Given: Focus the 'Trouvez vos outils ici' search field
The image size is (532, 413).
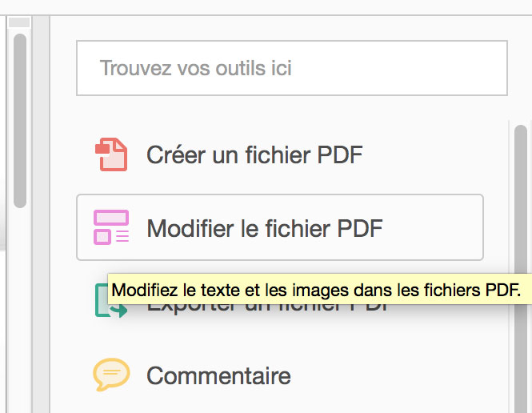Looking at the screenshot, I should click(x=292, y=68).
